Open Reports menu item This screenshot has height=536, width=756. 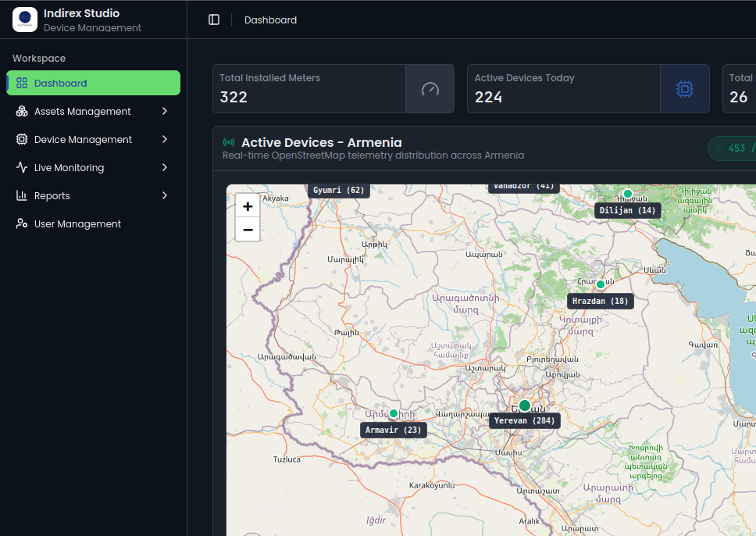coord(93,195)
